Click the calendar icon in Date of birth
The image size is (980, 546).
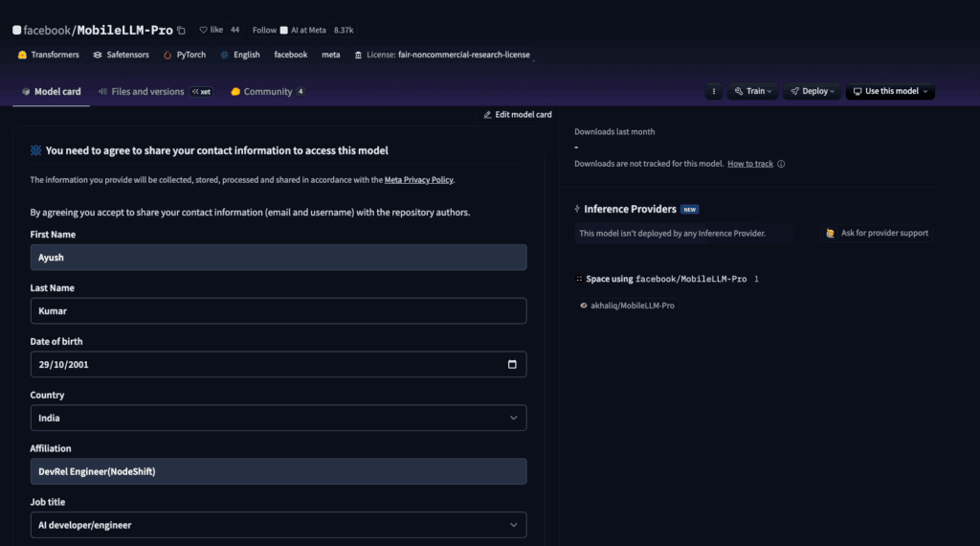(x=512, y=364)
